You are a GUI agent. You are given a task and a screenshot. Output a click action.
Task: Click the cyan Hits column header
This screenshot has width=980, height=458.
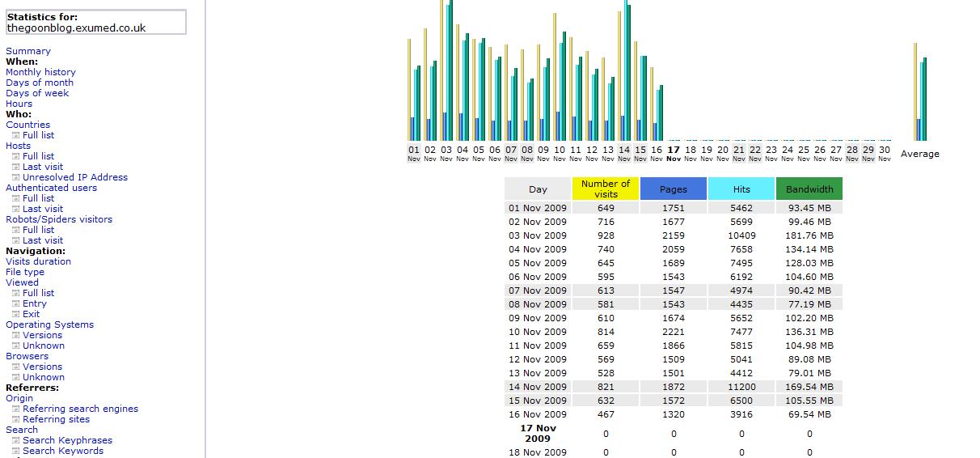coord(741,189)
